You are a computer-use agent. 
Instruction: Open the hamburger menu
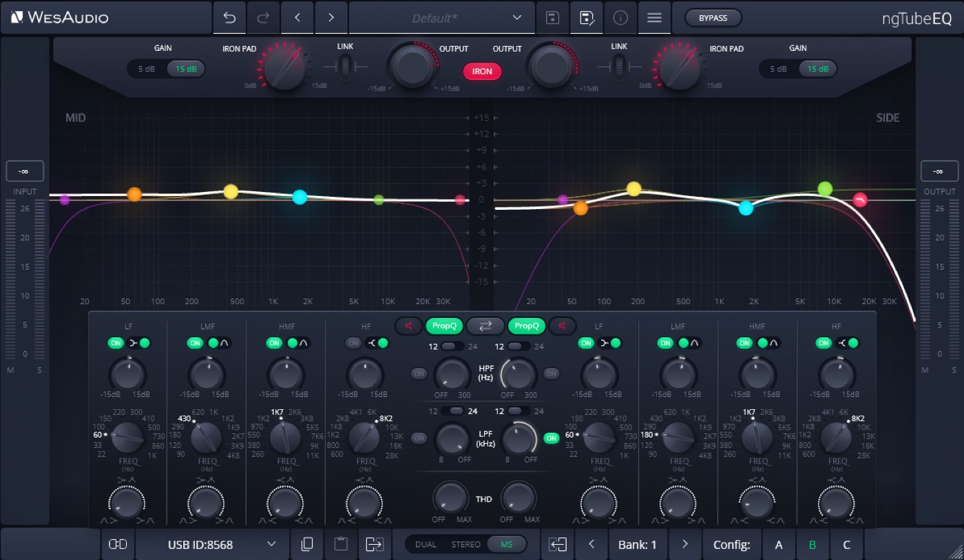(654, 18)
